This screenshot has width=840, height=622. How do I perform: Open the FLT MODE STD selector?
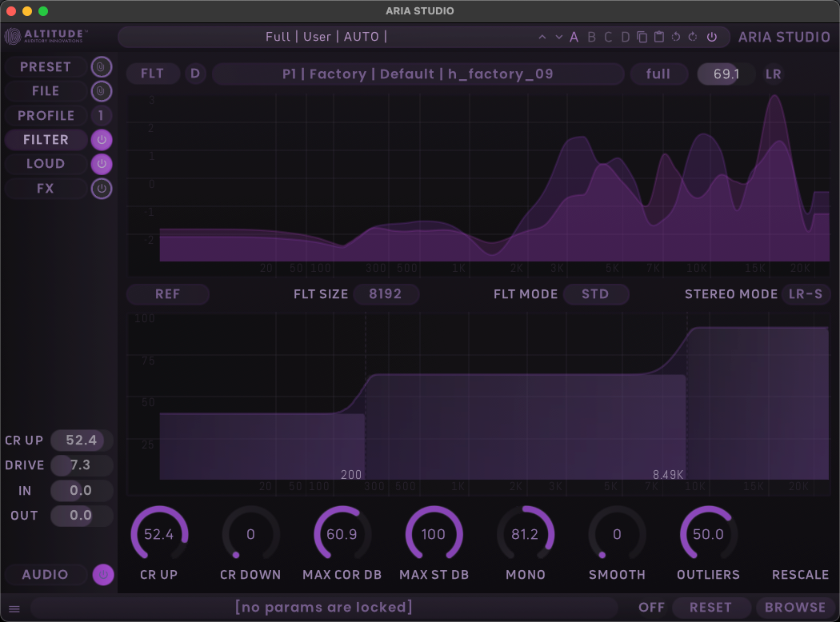click(x=595, y=294)
